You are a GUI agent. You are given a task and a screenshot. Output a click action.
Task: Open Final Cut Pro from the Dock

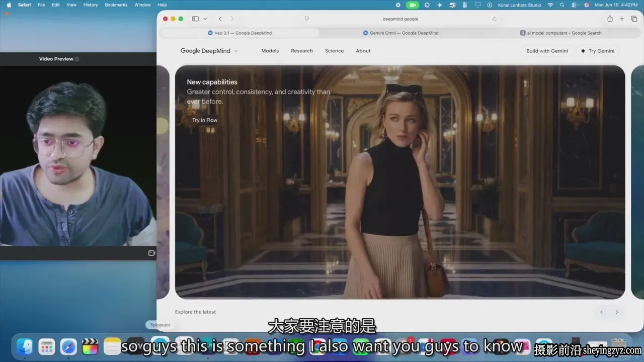tap(90, 346)
